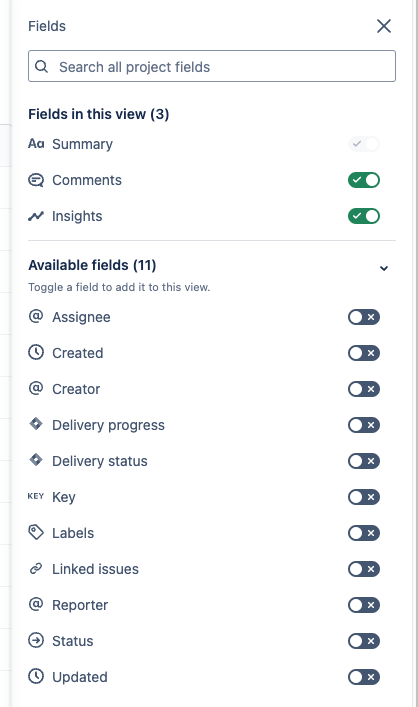The width and height of the screenshot is (418, 707).
Task: Click the Status arrow circle icon
Action: coord(36,640)
